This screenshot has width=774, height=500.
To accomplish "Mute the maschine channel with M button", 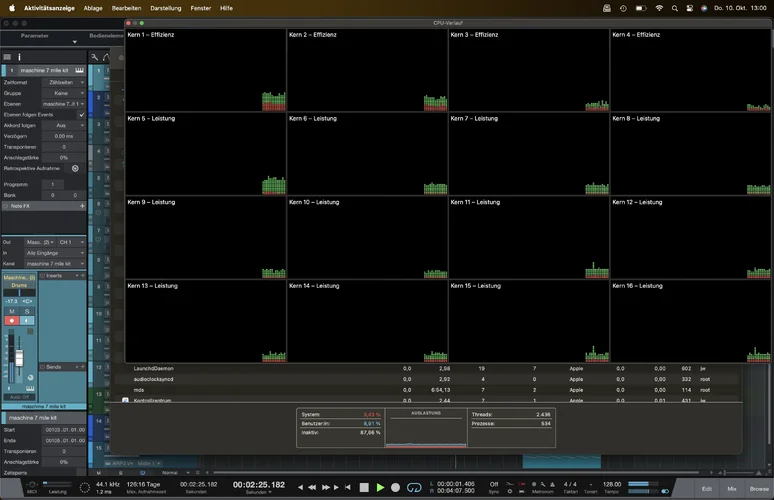I will click(12, 311).
